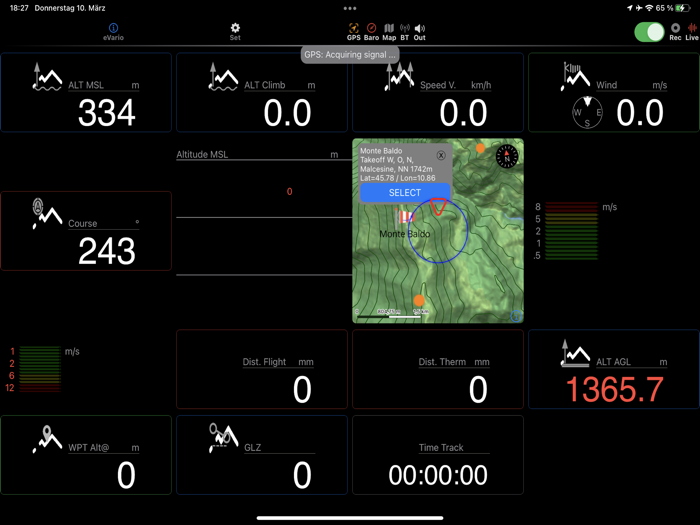Tap the wind direction compass rose

[x=587, y=112]
